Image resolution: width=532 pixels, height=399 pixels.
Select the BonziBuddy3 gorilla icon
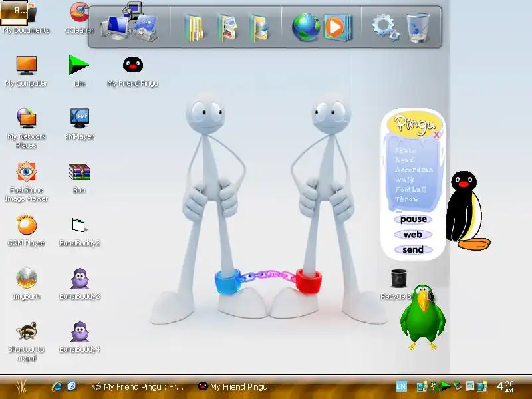pyautogui.click(x=79, y=284)
